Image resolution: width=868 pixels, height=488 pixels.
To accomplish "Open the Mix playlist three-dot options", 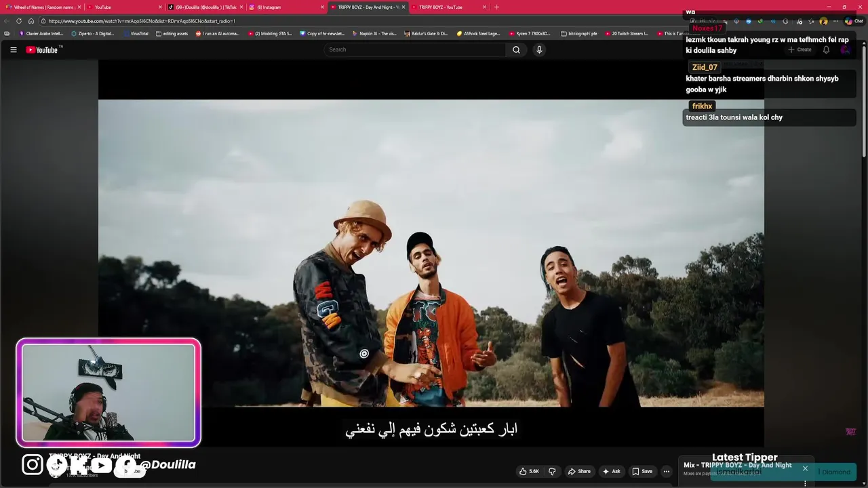I will click(805, 483).
